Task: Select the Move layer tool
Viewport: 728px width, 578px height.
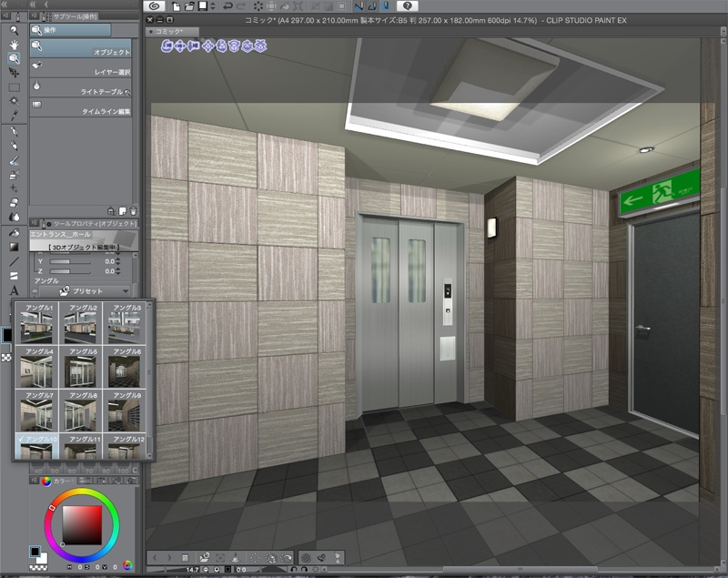Action: [15, 73]
